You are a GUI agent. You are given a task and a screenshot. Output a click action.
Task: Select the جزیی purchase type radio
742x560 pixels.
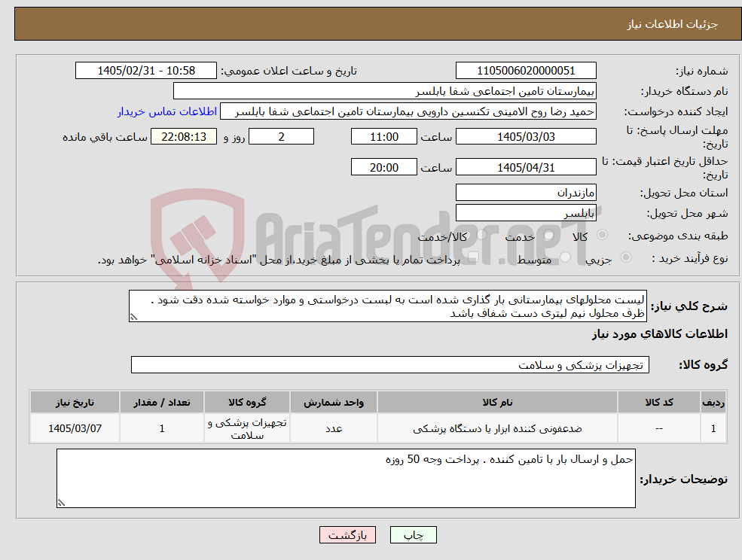625,257
